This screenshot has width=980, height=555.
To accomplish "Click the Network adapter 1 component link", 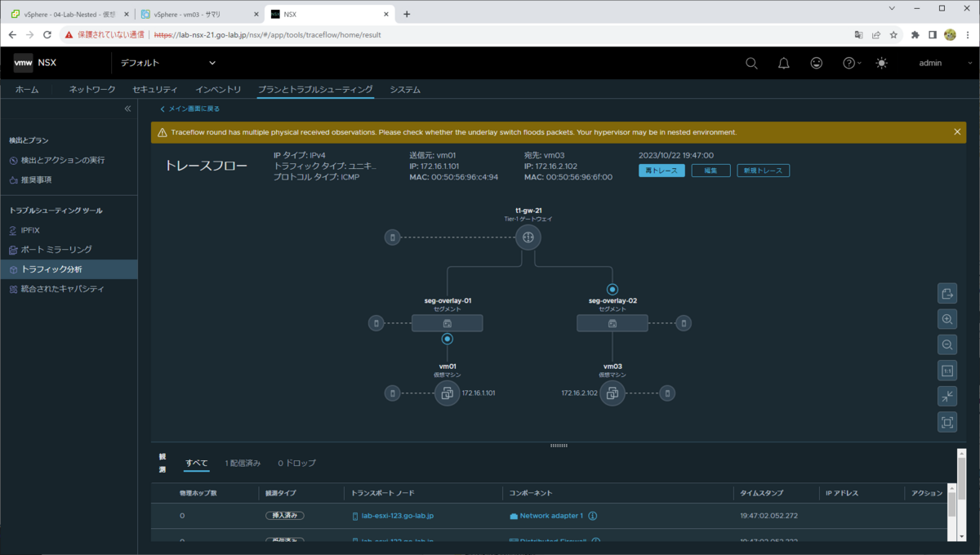I will point(551,516).
